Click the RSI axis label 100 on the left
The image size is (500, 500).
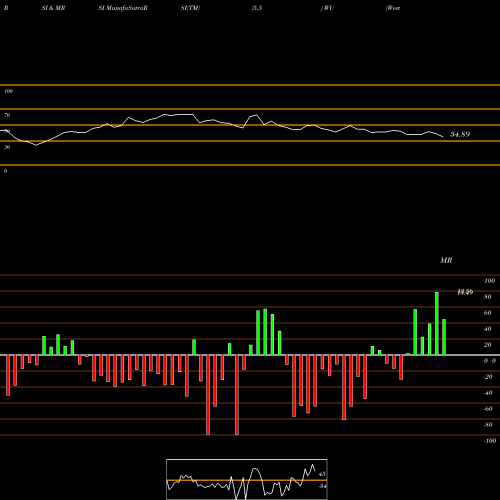click(x=8, y=91)
